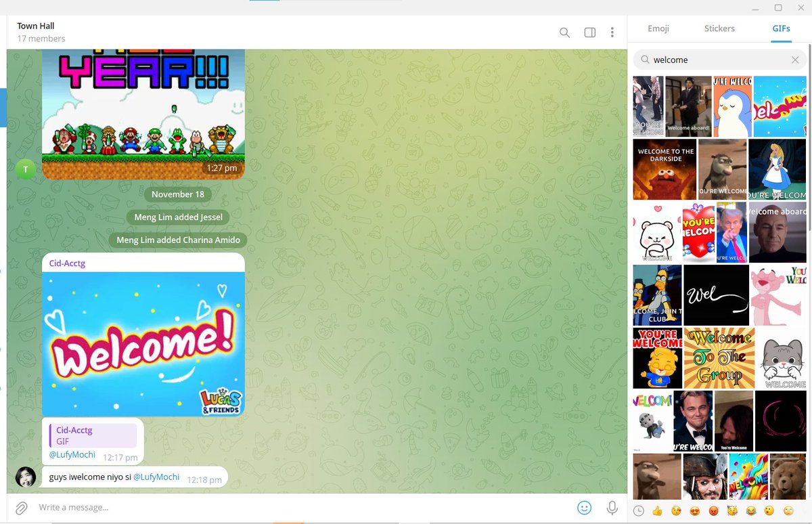The height and width of the screenshot is (524, 812).
Task: Select the 'Welcome To The Group' GIF
Action: 719,358
